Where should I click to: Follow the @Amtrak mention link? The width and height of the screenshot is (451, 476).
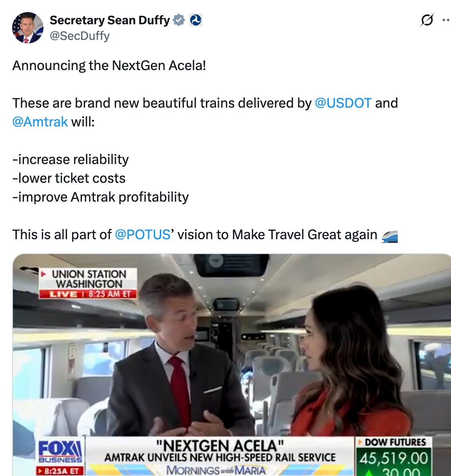point(40,122)
